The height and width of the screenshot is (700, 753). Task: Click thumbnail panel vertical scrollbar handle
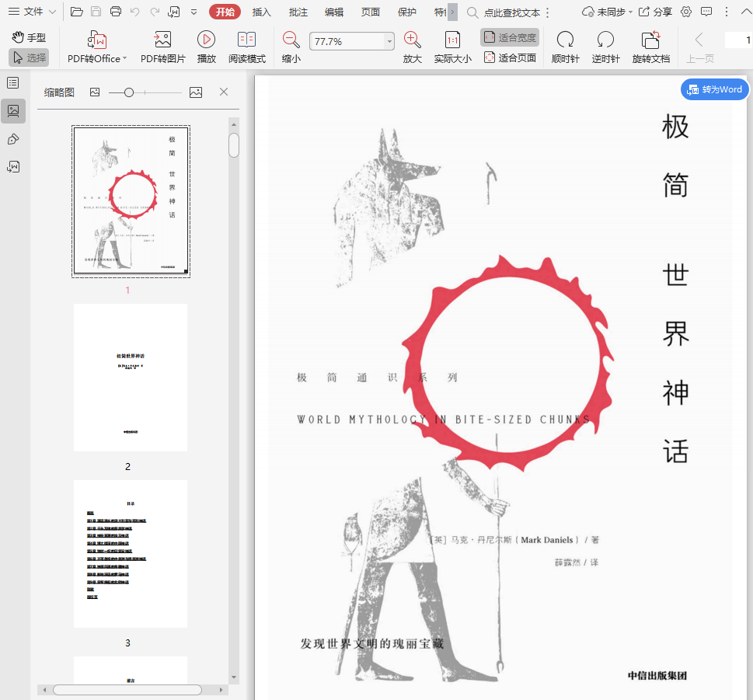coord(234,145)
